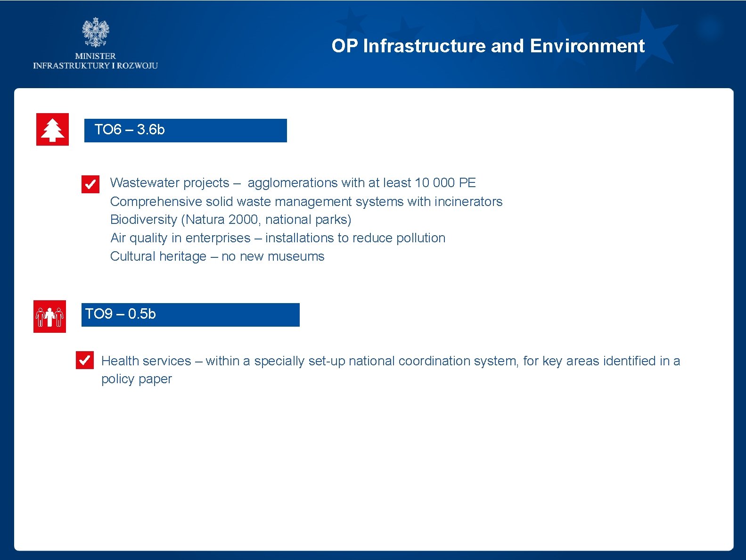
Task: Click the 'policy paper' text line
Action: pyautogui.click(x=137, y=379)
